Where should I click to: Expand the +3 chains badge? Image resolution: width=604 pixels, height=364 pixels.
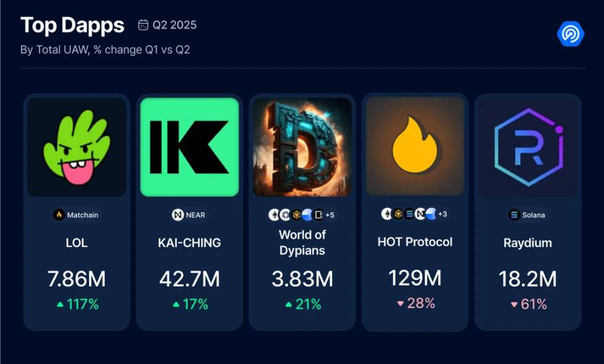point(442,214)
